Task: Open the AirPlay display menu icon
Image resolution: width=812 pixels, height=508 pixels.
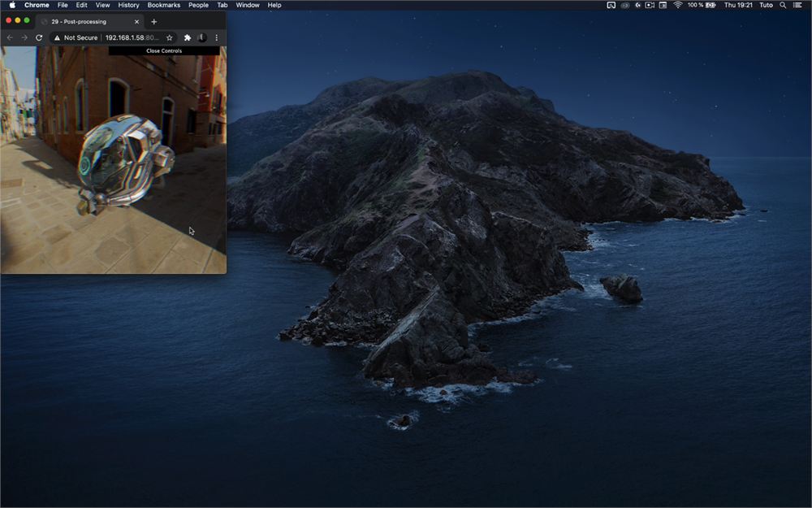Action: [611, 5]
